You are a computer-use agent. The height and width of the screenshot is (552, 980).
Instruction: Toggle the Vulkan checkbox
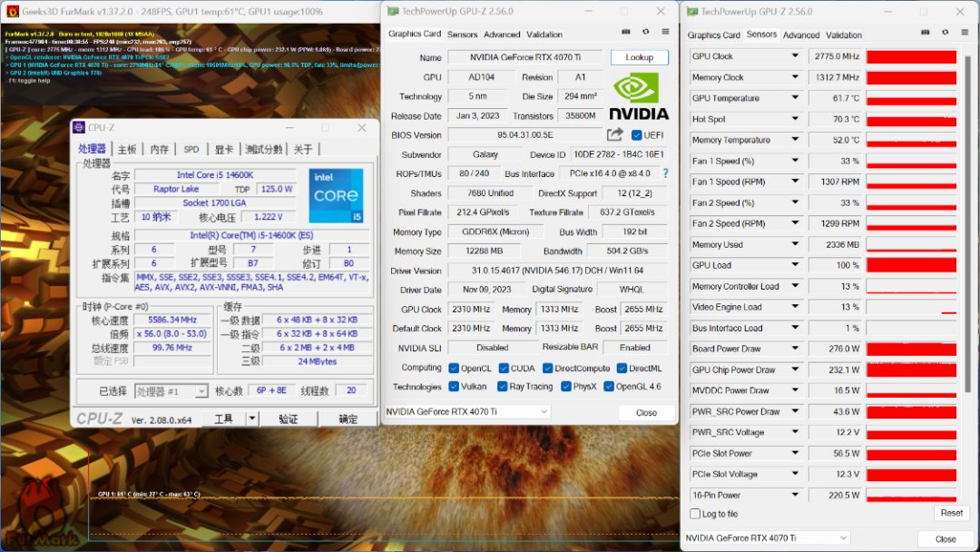click(x=454, y=387)
